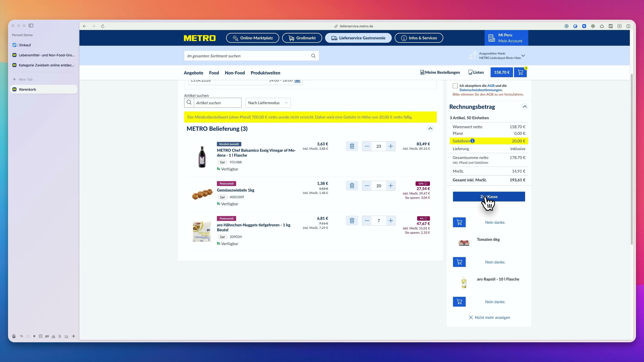Collapse the METRO Belieferung section
644x362 pixels.
coord(430,129)
